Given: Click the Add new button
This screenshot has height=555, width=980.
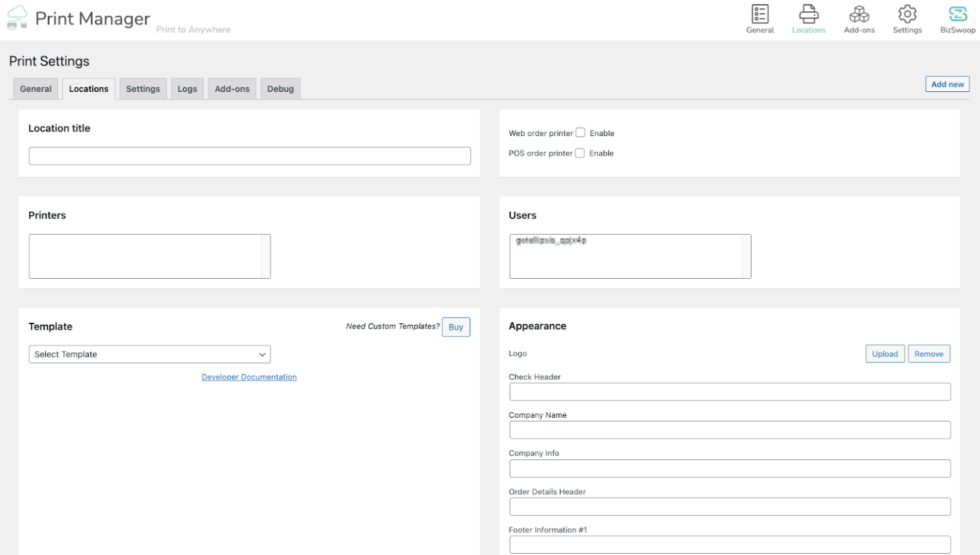Looking at the screenshot, I should [x=947, y=84].
